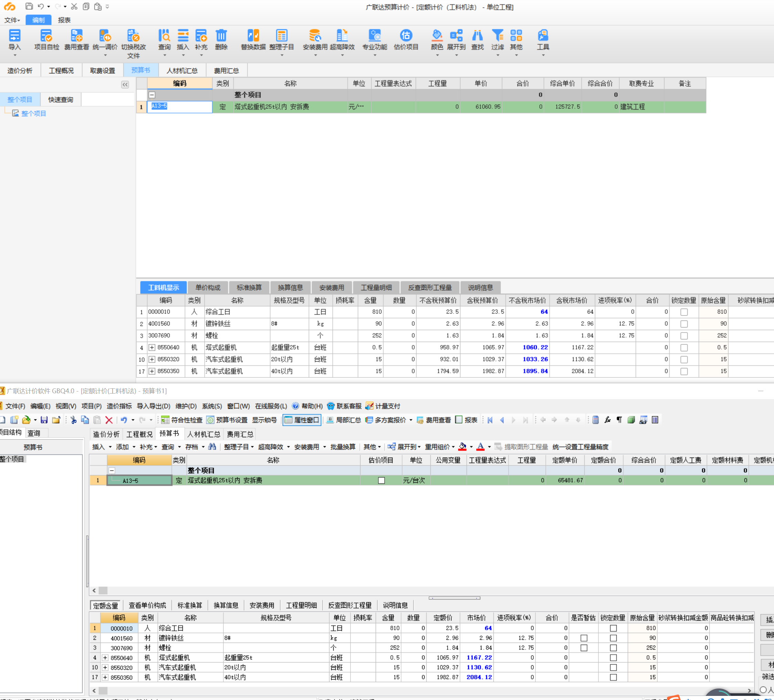Click the save icon in top title bar

[29, 7]
